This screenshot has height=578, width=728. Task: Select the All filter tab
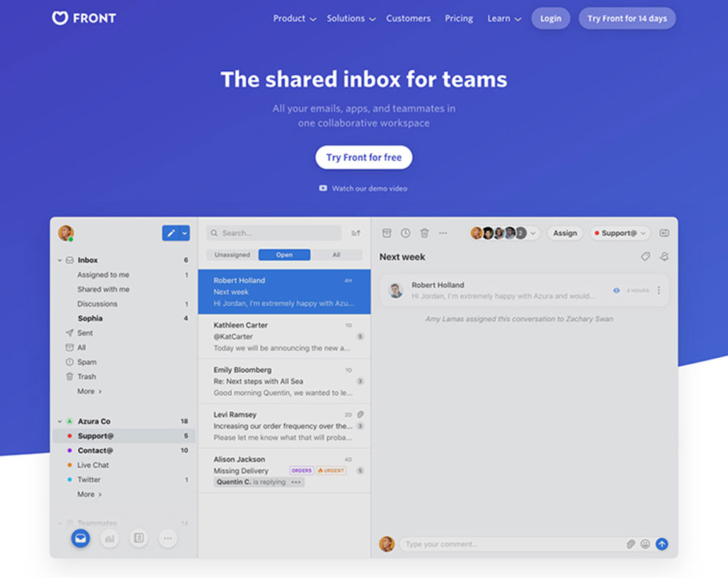coord(336,255)
